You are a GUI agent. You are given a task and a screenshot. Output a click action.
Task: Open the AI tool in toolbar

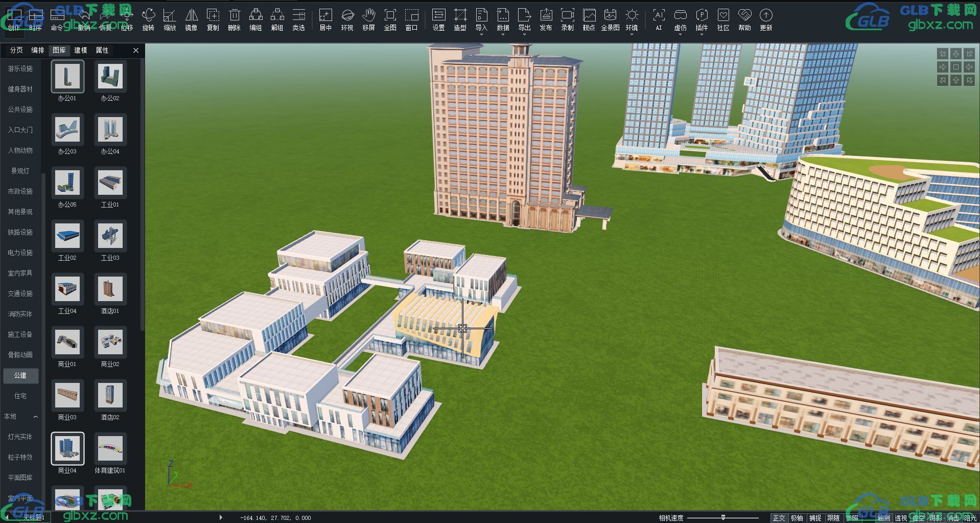(x=659, y=20)
